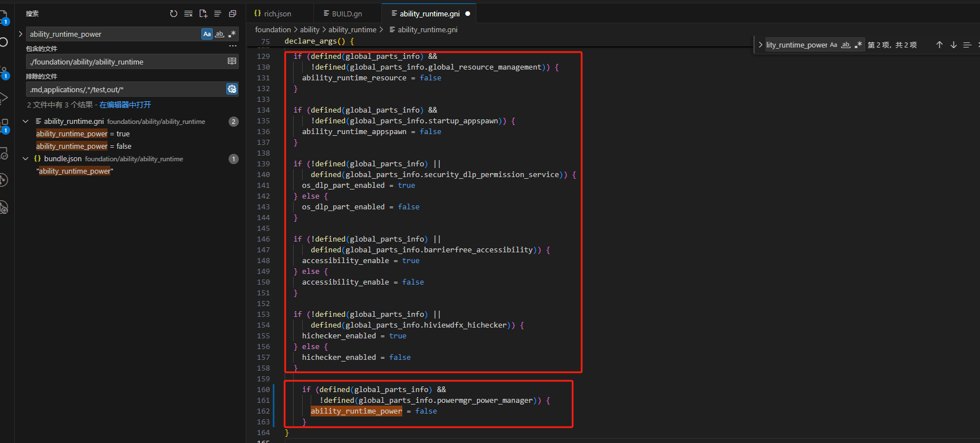The image size is (980, 443).
Task: Open results in editor link
Action: [x=125, y=105]
